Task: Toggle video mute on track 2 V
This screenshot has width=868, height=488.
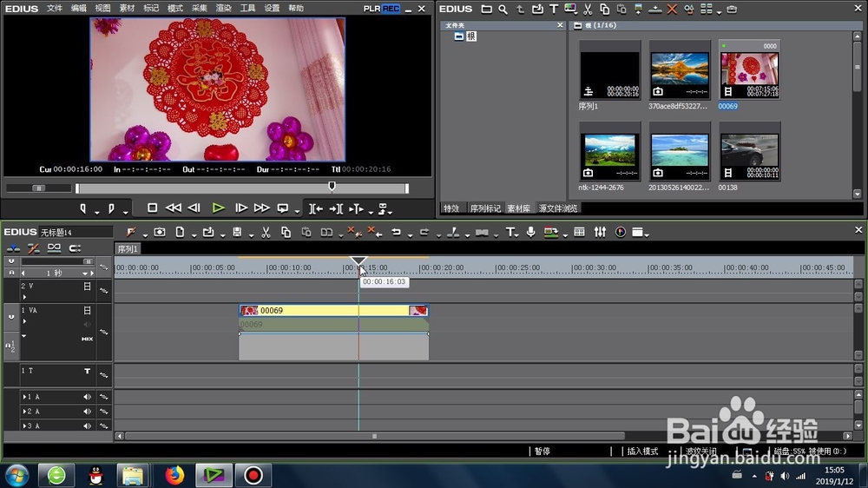Action: (87, 287)
